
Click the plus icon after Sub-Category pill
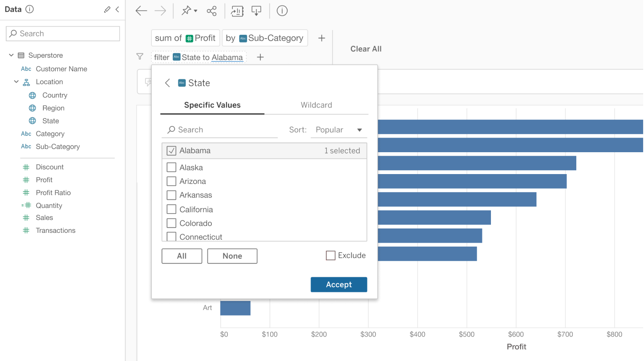(x=322, y=38)
